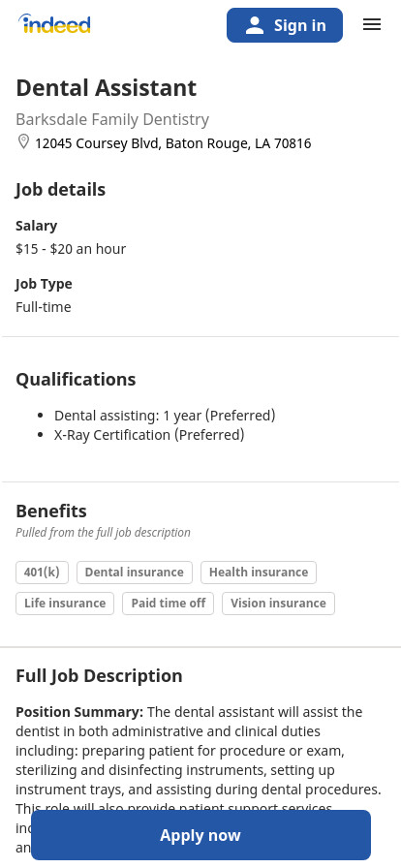This screenshot has height=868, width=401.
Task: Click the Apply now button
Action: [x=200, y=835]
